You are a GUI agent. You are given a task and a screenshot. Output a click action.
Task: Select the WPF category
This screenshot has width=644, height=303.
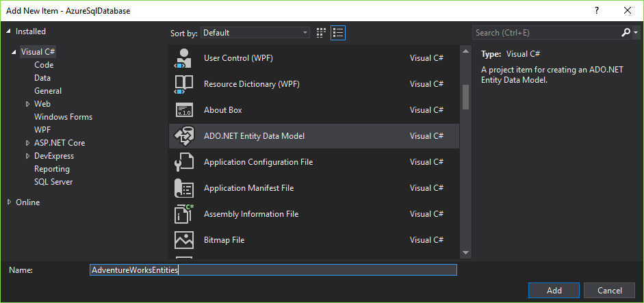coord(42,130)
